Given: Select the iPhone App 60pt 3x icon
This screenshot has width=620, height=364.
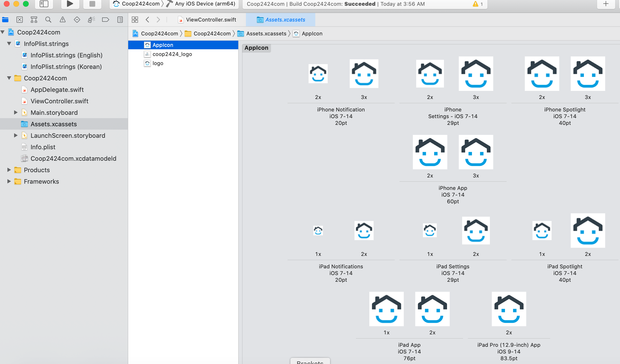Looking at the screenshot, I should [476, 152].
